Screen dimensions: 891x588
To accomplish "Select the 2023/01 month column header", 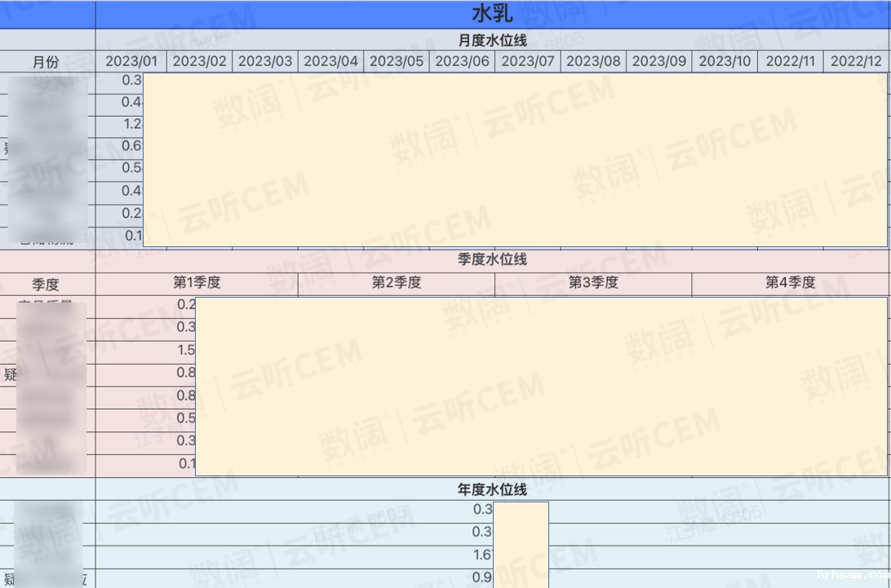I will (x=131, y=61).
